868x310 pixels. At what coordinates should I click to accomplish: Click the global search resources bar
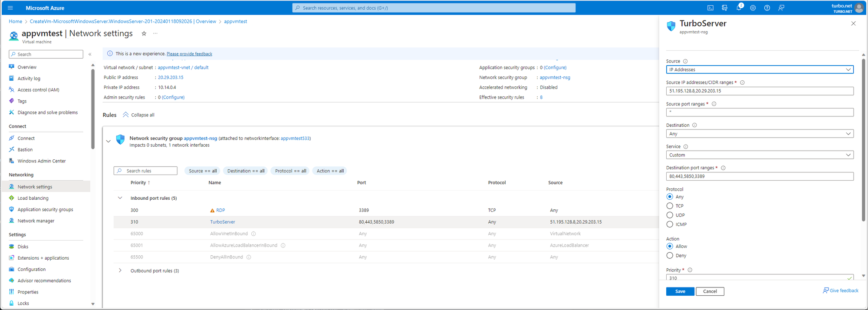click(434, 8)
